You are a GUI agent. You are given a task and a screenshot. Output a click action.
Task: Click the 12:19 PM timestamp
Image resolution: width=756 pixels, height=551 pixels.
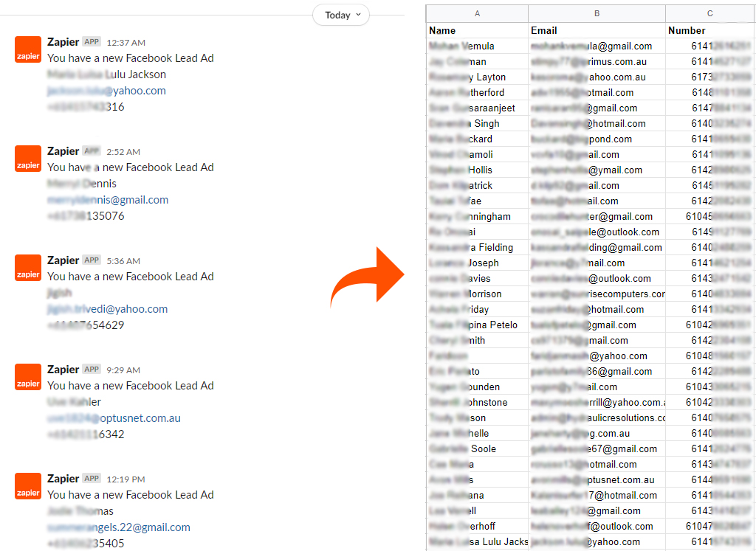point(126,479)
